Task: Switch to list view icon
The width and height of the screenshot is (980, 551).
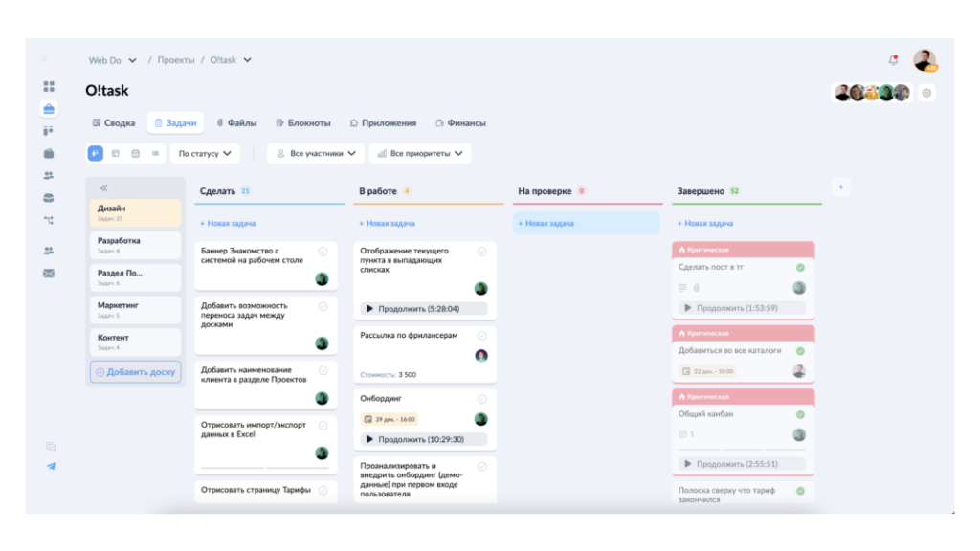Action: [x=155, y=153]
